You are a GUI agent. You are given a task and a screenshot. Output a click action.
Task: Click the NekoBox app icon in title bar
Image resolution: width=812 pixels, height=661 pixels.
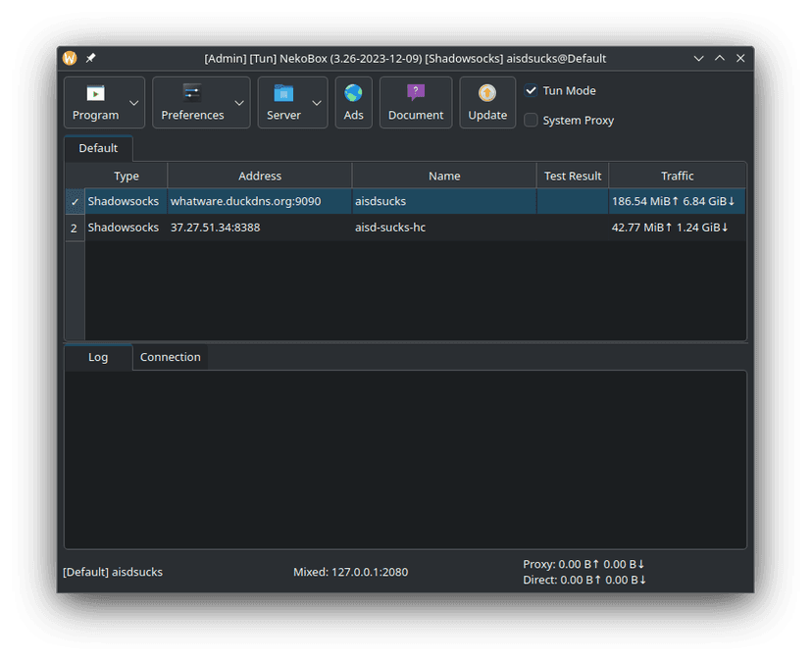(x=70, y=58)
